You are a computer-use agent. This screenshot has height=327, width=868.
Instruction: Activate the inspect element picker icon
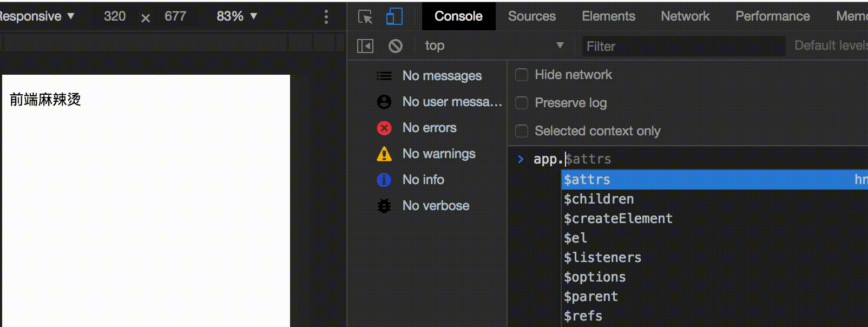(x=365, y=17)
